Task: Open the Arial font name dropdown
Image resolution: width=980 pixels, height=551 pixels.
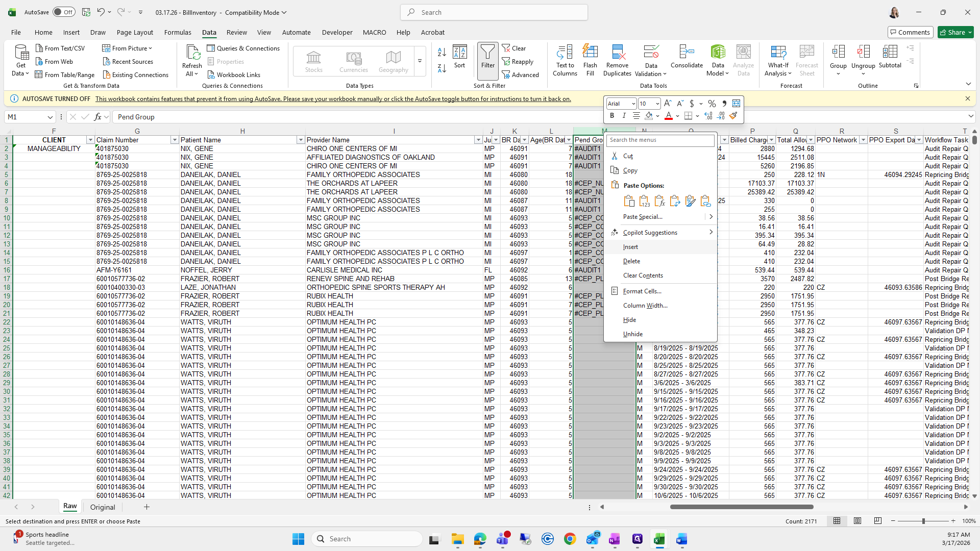Action: [x=633, y=104]
